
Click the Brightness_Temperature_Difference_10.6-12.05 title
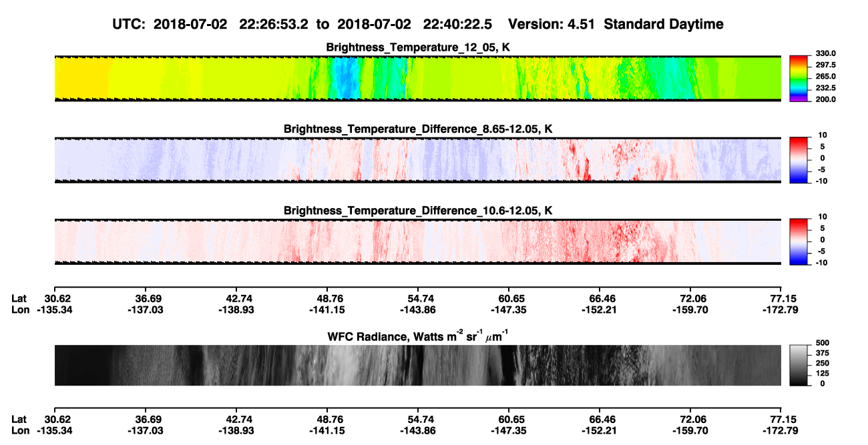tap(418, 211)
